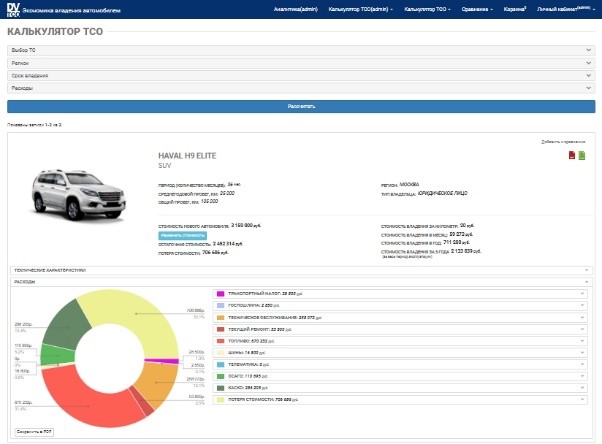Expand the Срок владения panel
This screenshot has width=602, height=444.
pos(300,75)
